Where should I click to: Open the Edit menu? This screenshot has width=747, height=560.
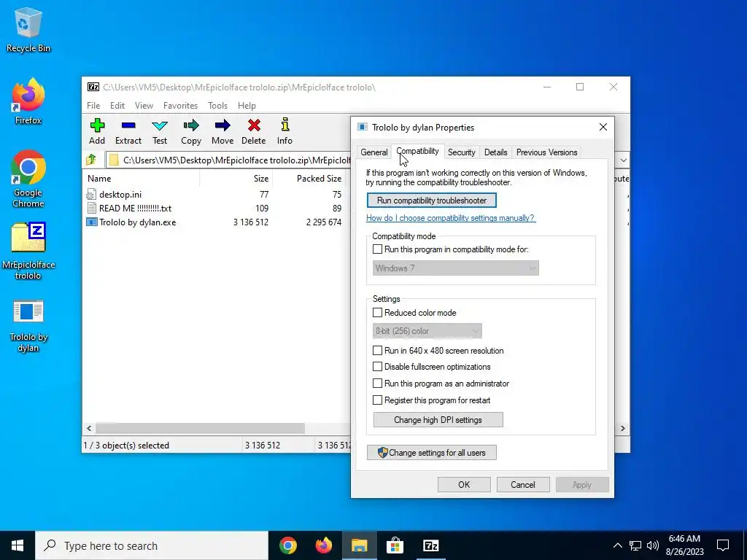point(117,106)
